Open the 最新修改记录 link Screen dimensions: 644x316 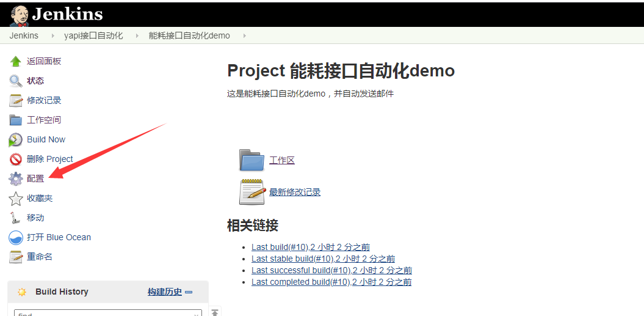pos(294,192)
